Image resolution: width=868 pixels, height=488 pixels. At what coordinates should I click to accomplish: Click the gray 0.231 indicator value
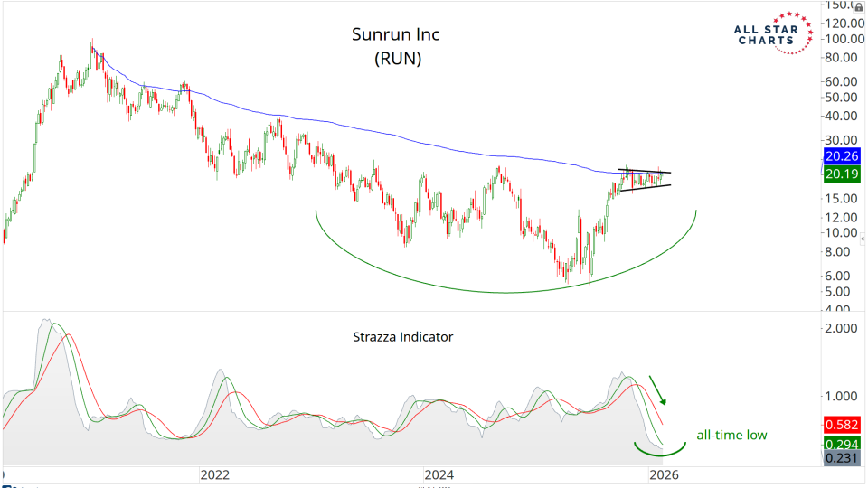coord(844,459)
